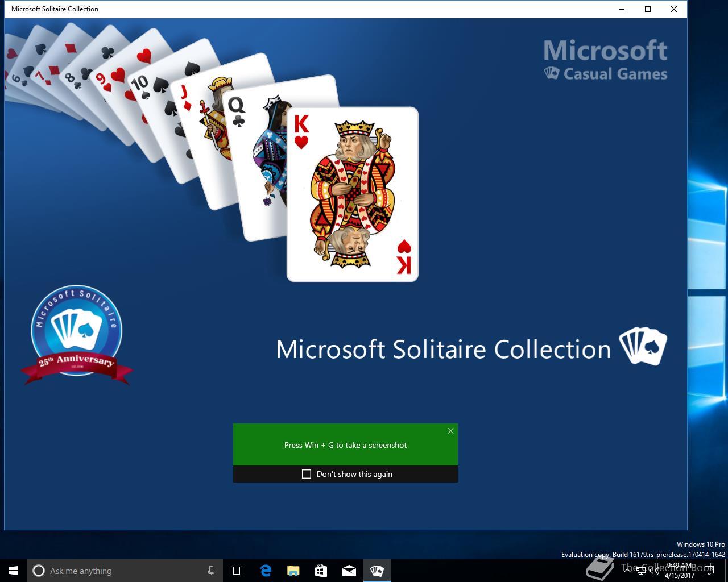Open the Action Center notification icon
The width and height of the screenshot is (728, 582).
click(709, 571)
